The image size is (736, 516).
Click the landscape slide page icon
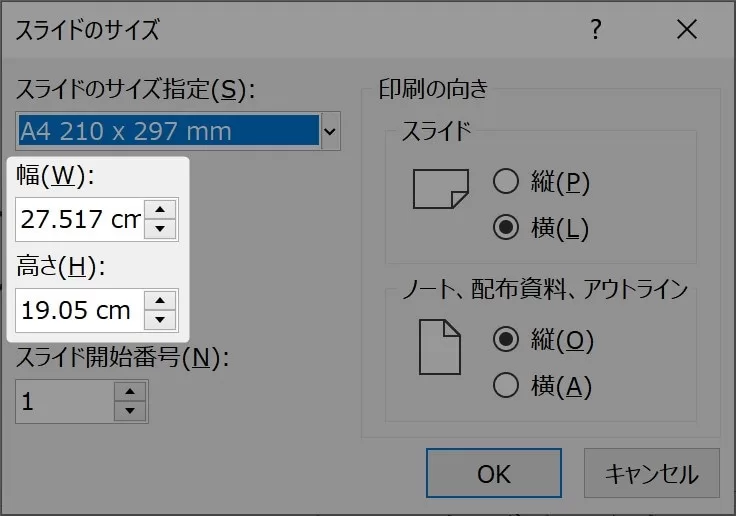tap(441, 188)
